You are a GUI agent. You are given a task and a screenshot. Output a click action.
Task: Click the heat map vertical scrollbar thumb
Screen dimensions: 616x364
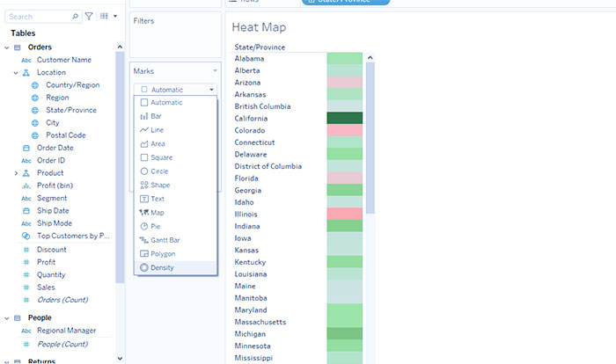point(370,138)
